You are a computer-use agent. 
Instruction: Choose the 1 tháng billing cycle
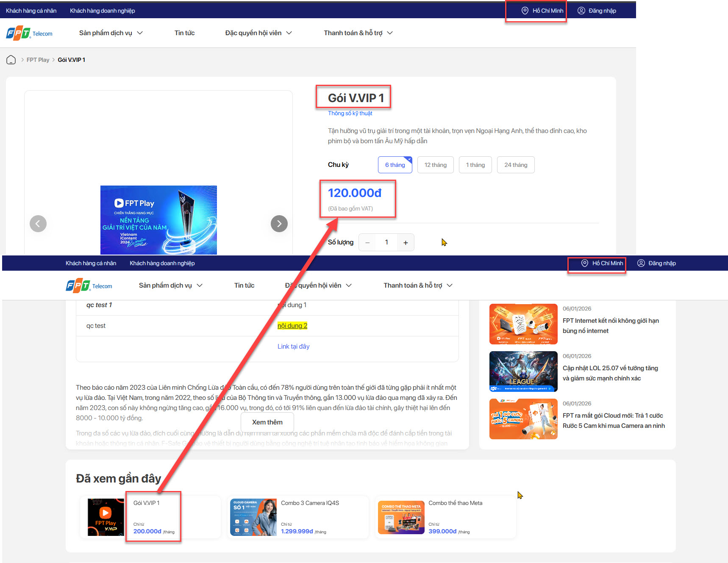[475, 165]
